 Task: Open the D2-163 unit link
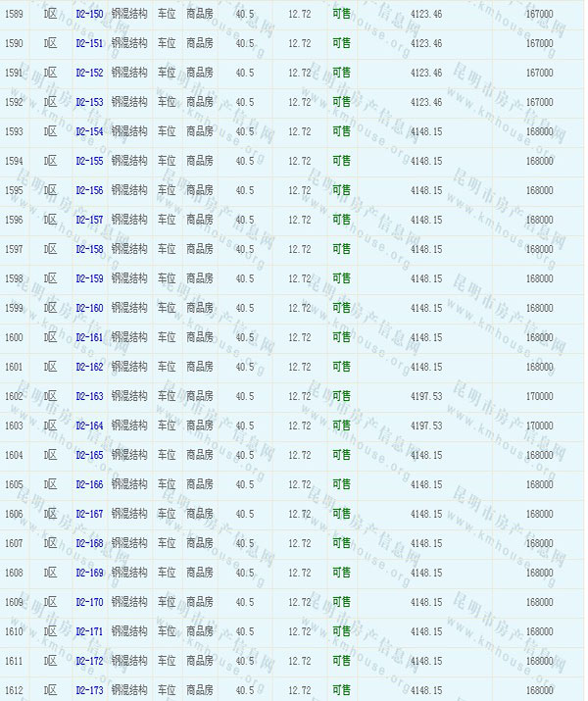pos(89,397)
